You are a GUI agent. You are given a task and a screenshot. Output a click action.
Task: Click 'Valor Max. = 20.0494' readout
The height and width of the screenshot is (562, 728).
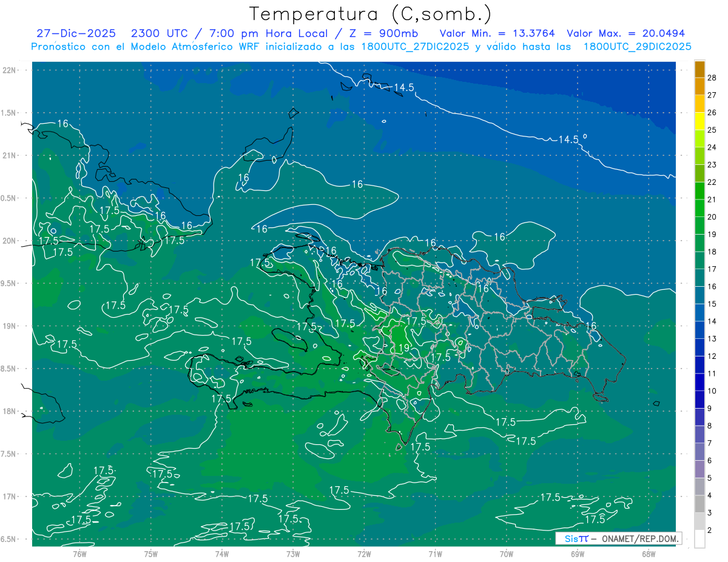(x=626, y=33)
